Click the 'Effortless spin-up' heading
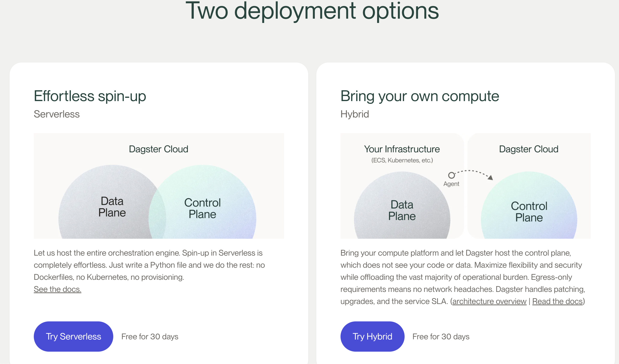This screenshot has height=364, width=619. (90, 96)
